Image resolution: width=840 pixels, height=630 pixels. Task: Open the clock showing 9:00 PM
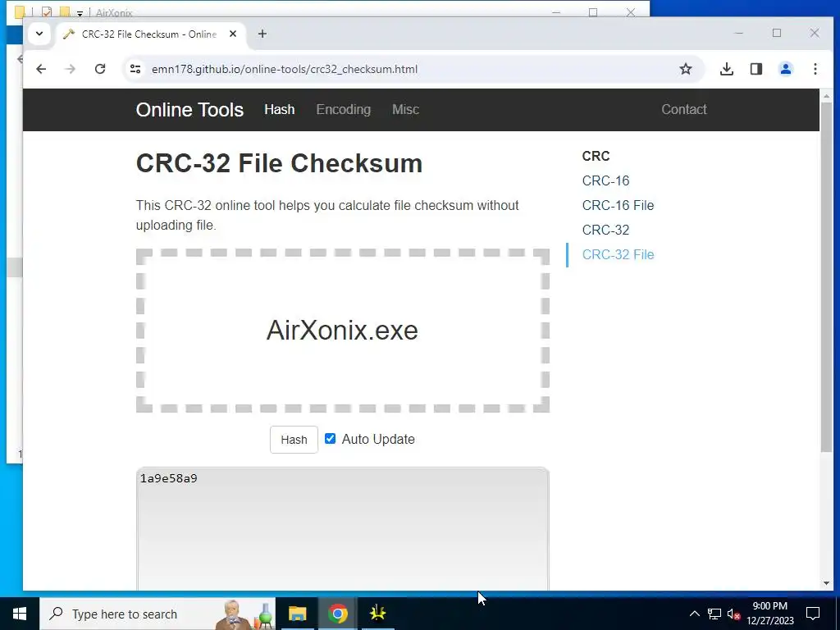pyautogui.click(x=769, y=614)
